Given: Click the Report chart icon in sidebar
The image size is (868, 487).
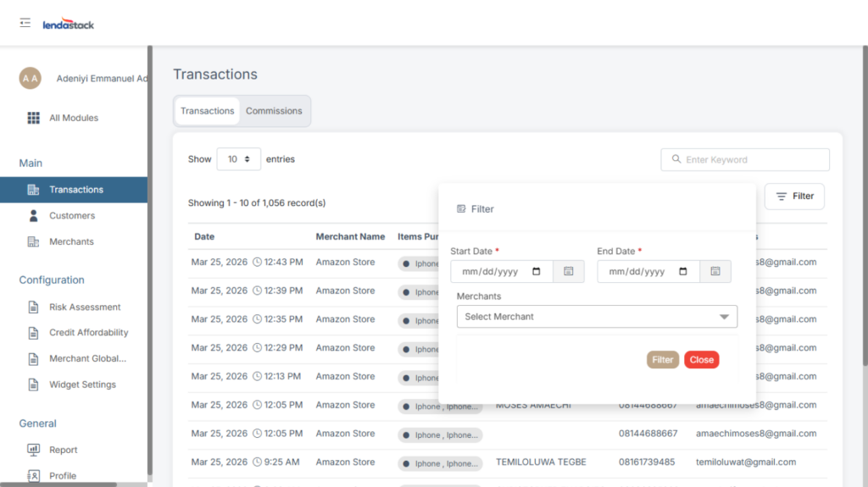Looking at the screenshot, I should [x=34, y=450].
